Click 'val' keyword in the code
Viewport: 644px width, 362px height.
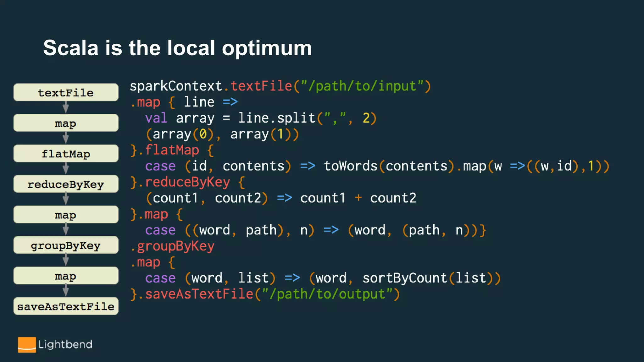coord(156,118)
